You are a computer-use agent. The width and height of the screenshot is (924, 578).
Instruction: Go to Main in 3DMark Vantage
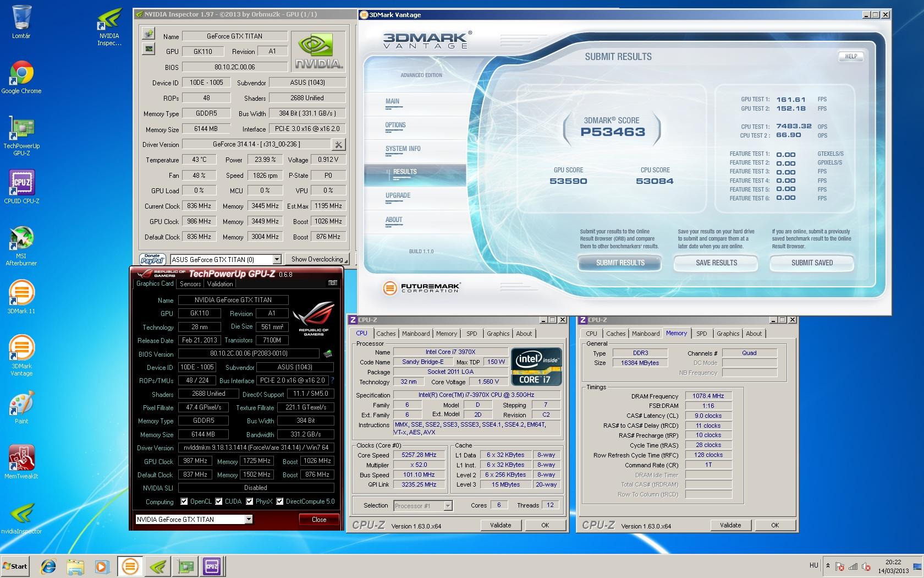coord(393,102)
